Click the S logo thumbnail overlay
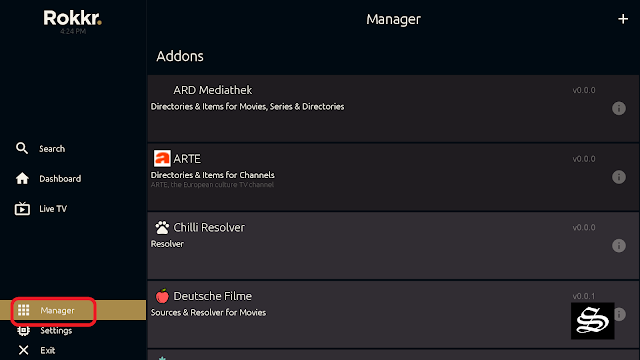Screen dimensions: 640x360 (592, 321)
